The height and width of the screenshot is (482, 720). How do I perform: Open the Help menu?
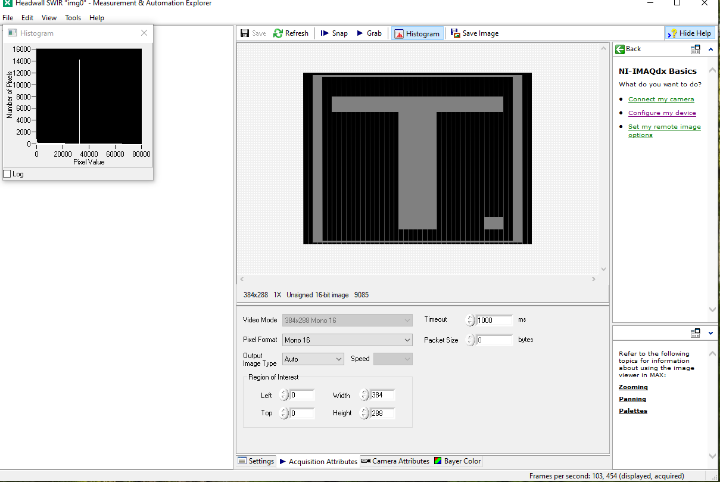point(96,17)
